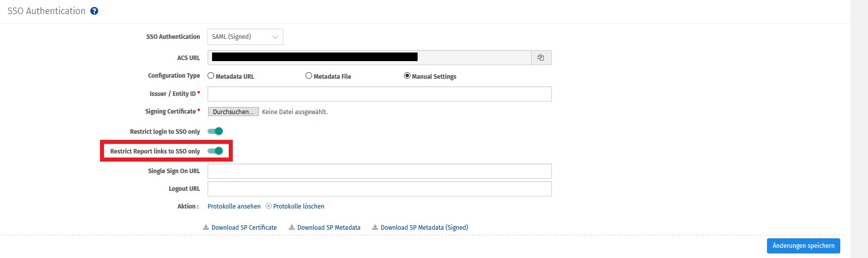Click the download icon beside SP Metadata
The height and width of the screenshot is (258, 868).
292,228
